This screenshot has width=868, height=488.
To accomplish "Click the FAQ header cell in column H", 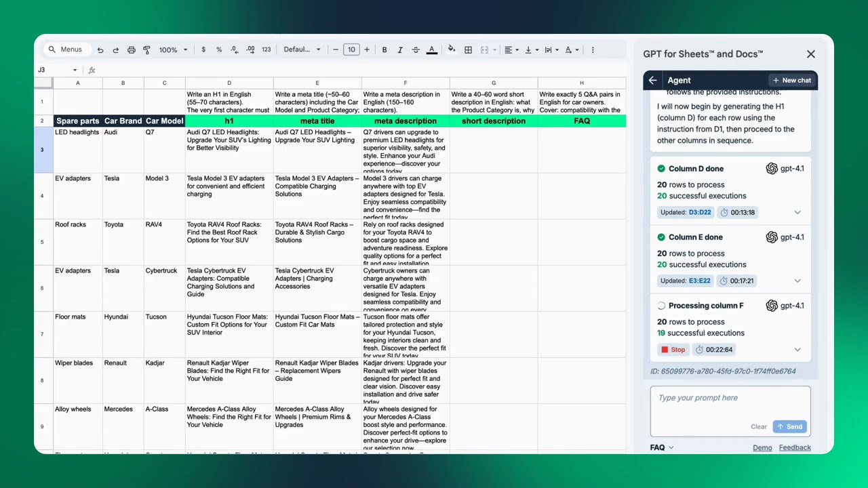I will (x=582, y=121).
